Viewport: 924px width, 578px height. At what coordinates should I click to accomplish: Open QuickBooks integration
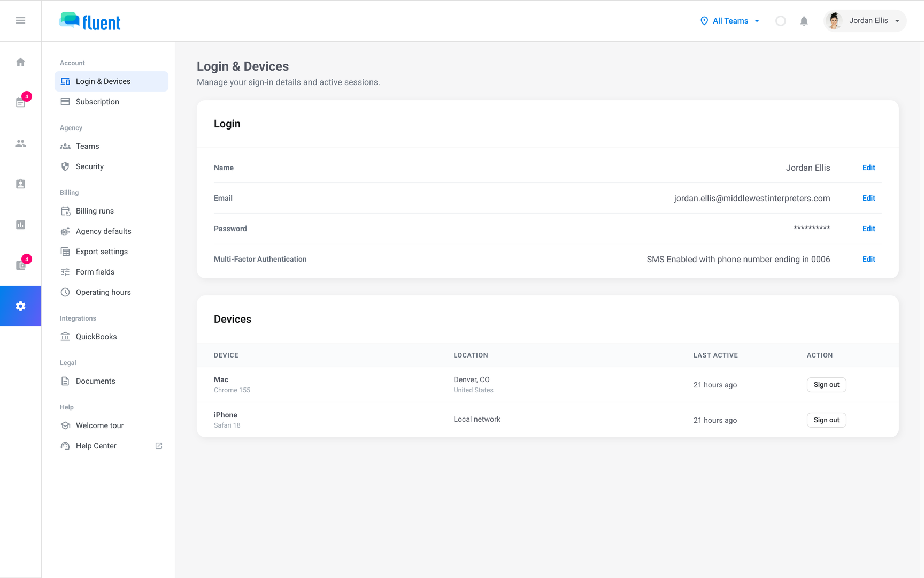click(111, 337)
